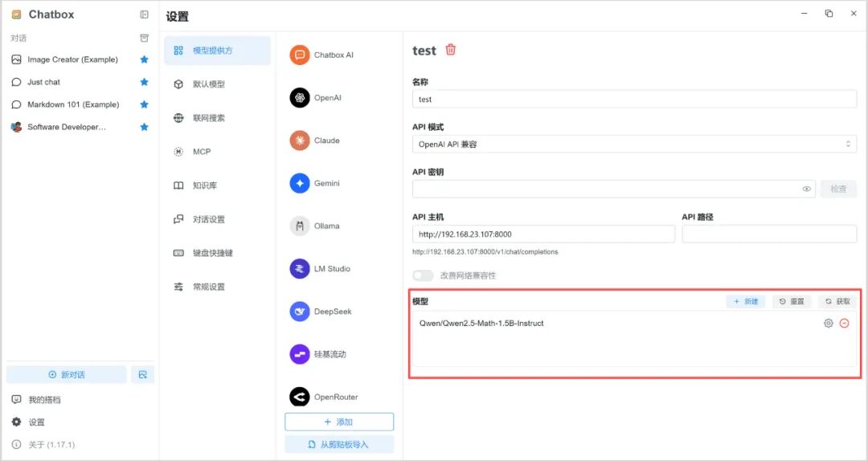Unstar the Markdown 101 (Example) chat

144,104
